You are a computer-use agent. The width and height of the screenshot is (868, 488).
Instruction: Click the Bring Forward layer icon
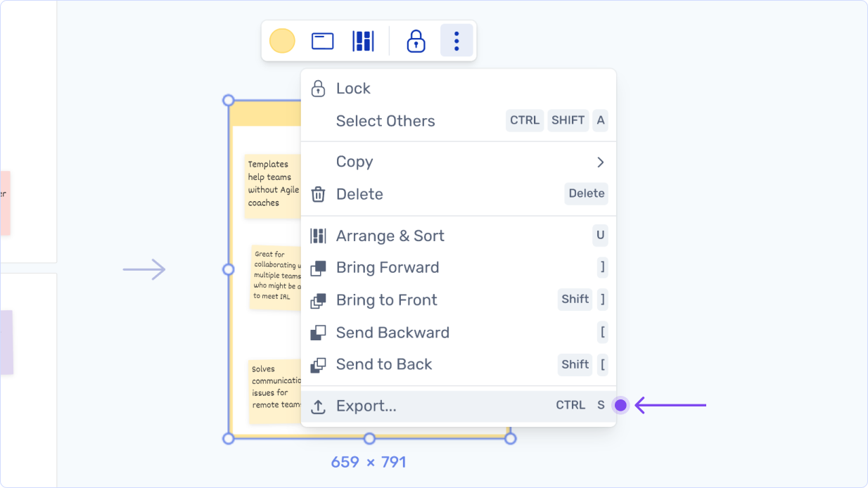tap(319, 268)
